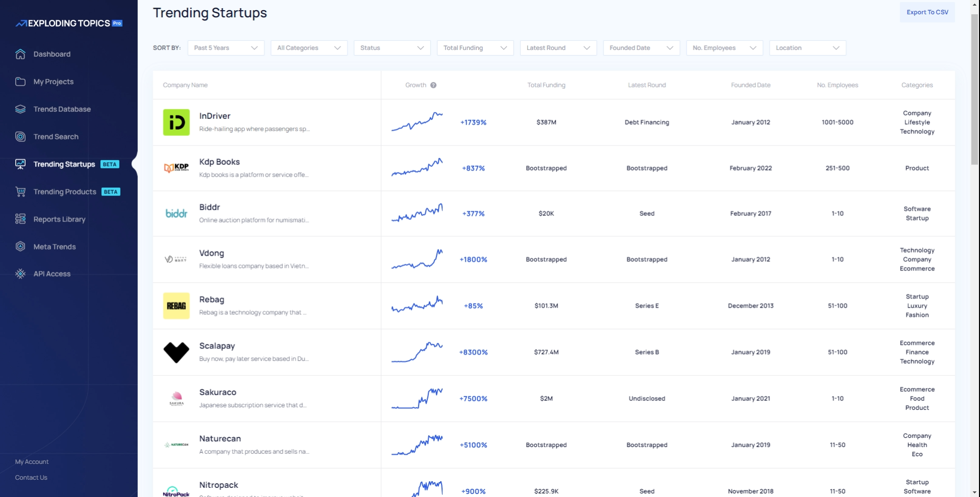Screen dimensions: 980x497
Task: Open the All Categories filter dropdown
Action: [309, 48]
